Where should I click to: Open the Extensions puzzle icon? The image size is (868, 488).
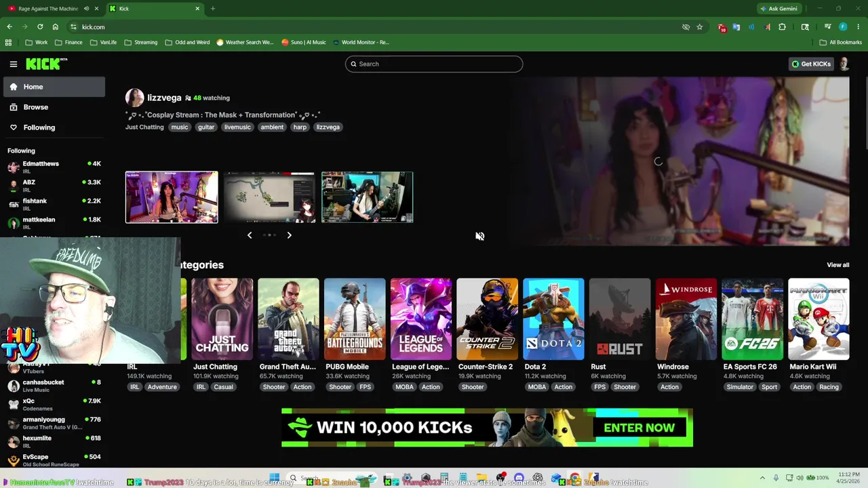point(783,27)
